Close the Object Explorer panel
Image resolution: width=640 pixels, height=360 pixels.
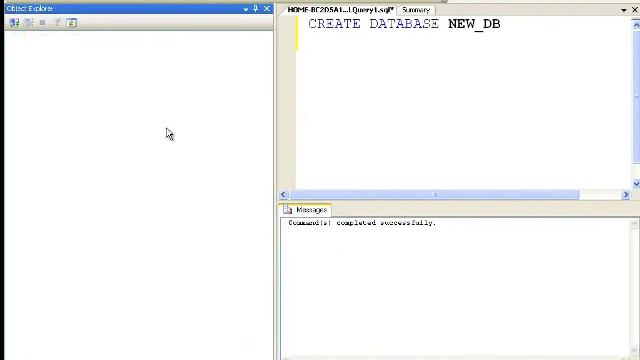267,9
